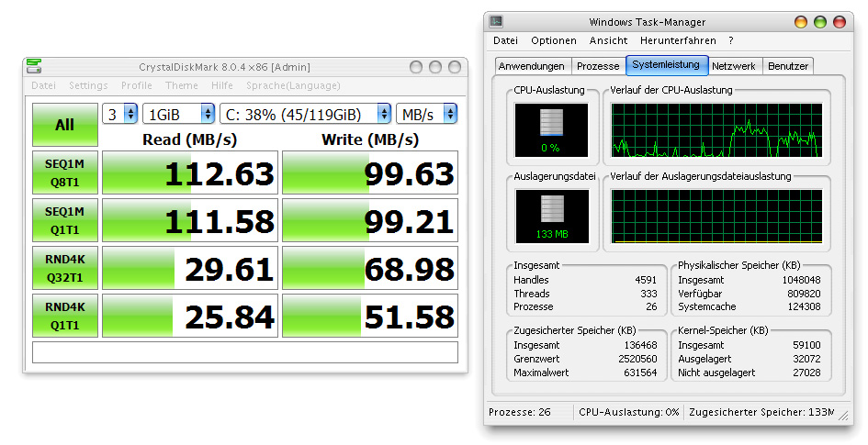The height and width of the screenshot is (445, 868).
Task: Click the Grenzwert value 2520560
Action: pos(637,359)
